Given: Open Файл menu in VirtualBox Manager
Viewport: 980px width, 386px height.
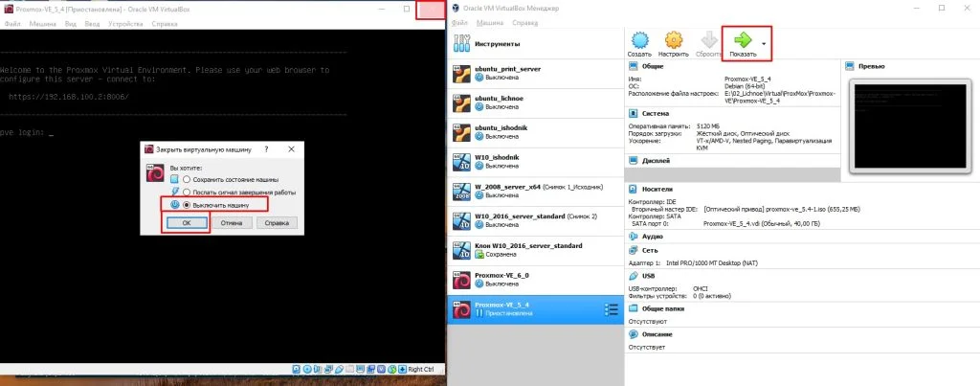Looking at the screenshot, I should pos(459,23).
